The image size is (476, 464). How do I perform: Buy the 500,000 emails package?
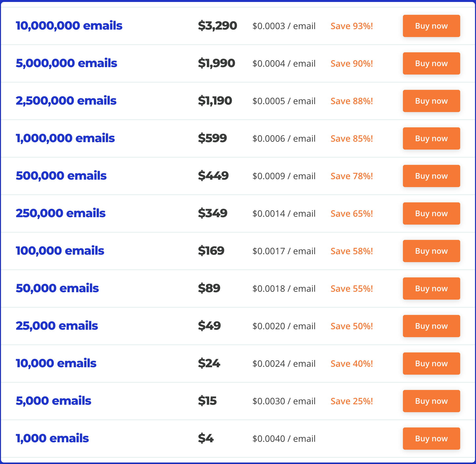click(431, 176)
